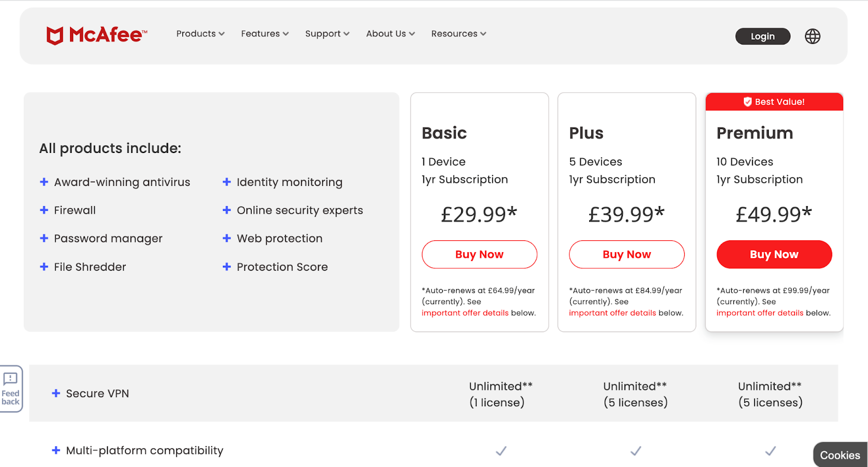868x467 pixels.
Task: Expand the Features dropdown menu
Action: click(x=265, y=34)
